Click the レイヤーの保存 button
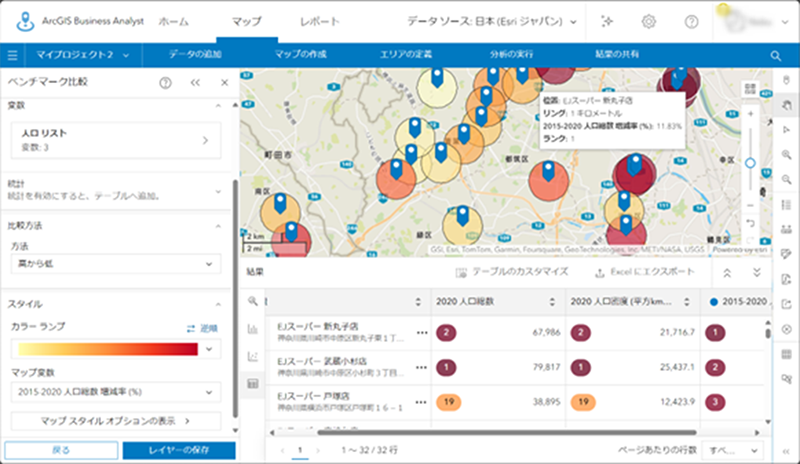 point(179,450)
